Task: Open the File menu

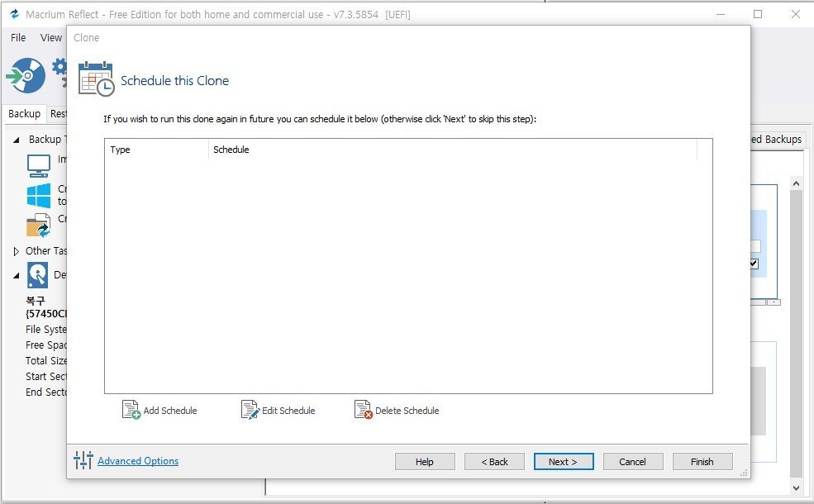Action: click(18, 37)
